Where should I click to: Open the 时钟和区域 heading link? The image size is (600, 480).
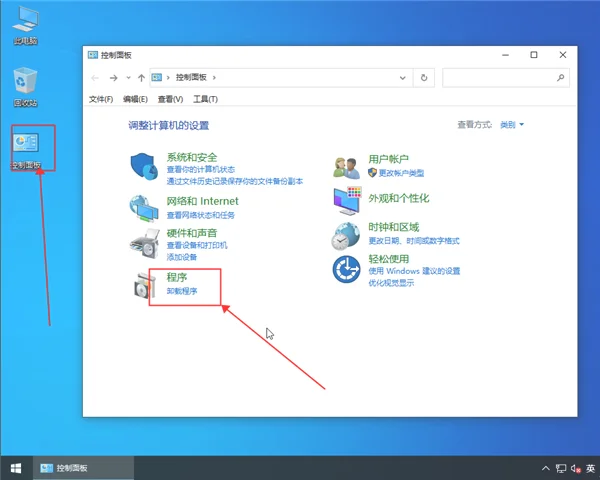click(394, 227)
